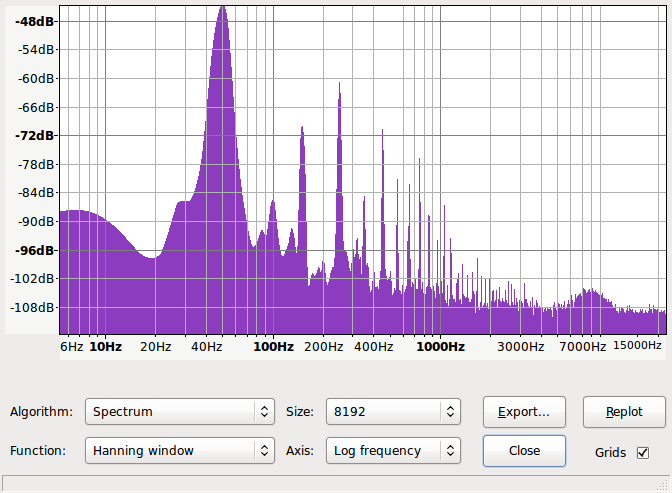Click the 1000Hz frequency label

pyautogui.click(x=441, y=346)
